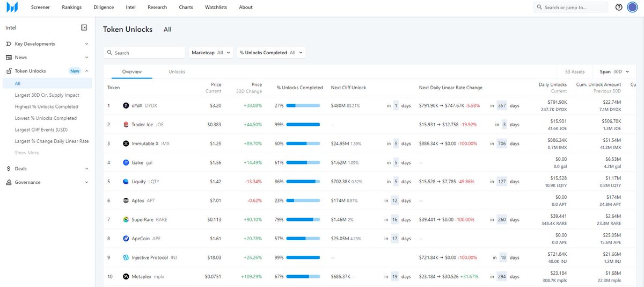The height and width of the screenshot is (287, 644).
Task: Click the magnifier icon in top search
Action: [540, 8]
